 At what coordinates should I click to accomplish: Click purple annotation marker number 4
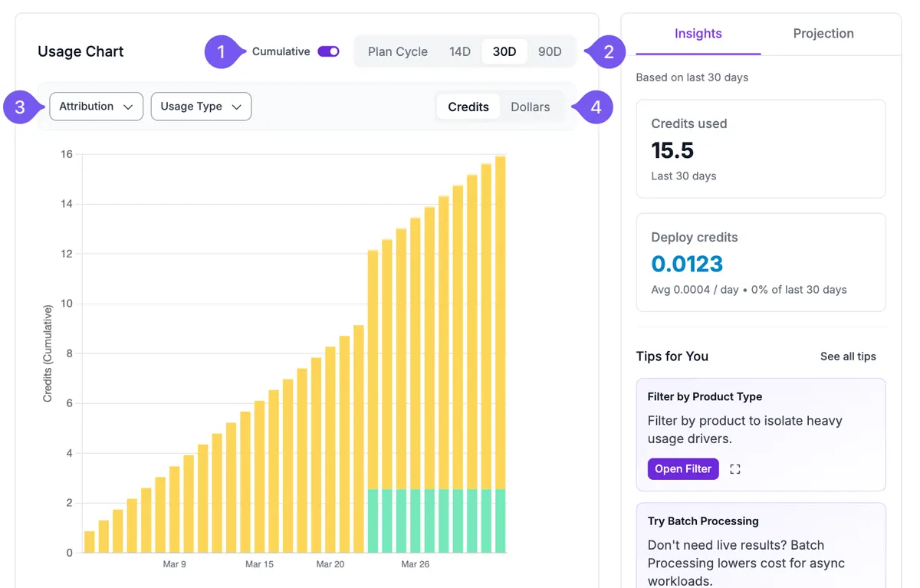tap(595, 107)
